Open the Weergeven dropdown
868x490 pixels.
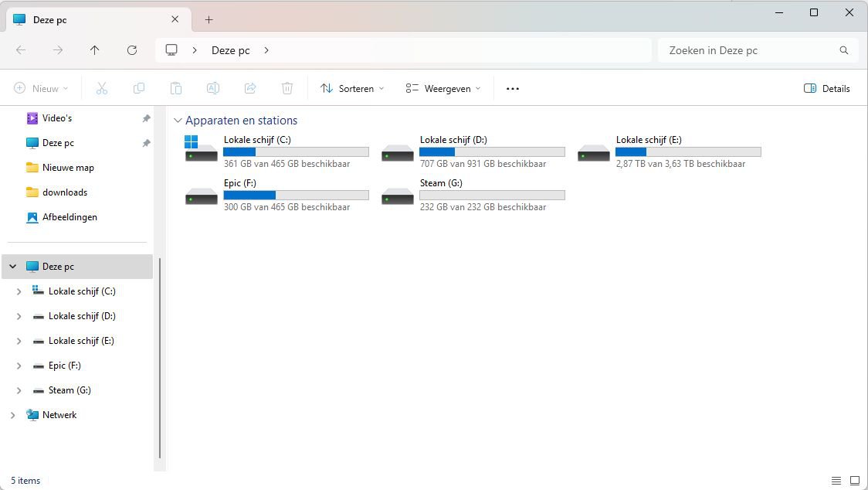click(442, 89)
